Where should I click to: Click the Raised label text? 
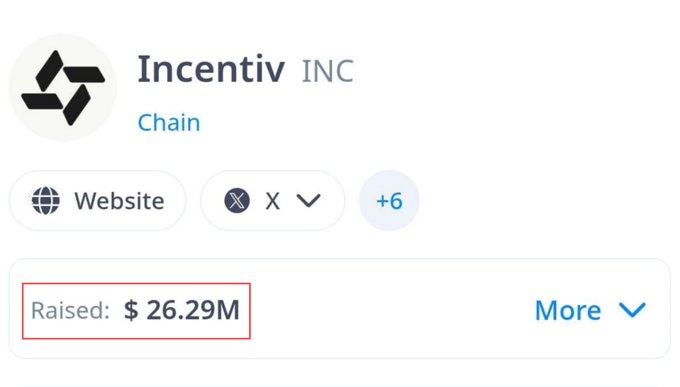tap(70, 311)
